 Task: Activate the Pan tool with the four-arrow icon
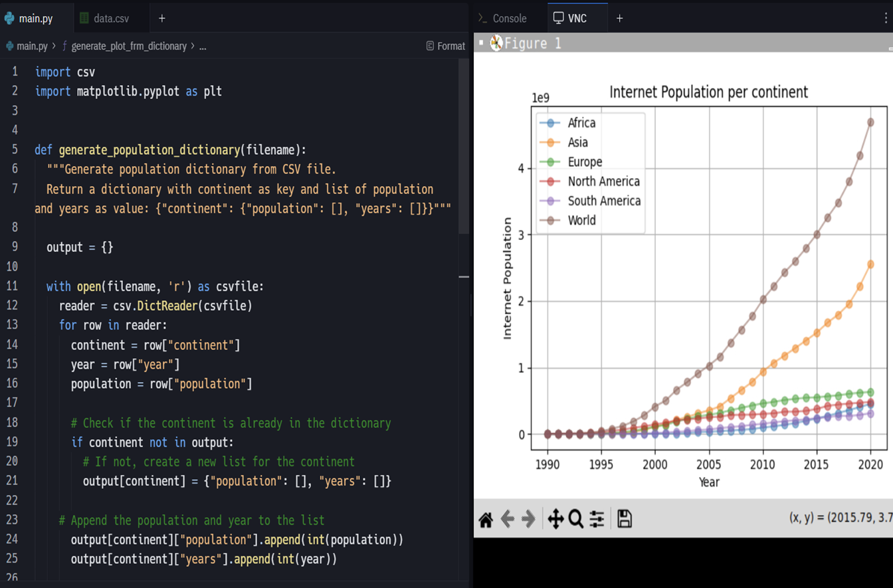coord(555,519)
